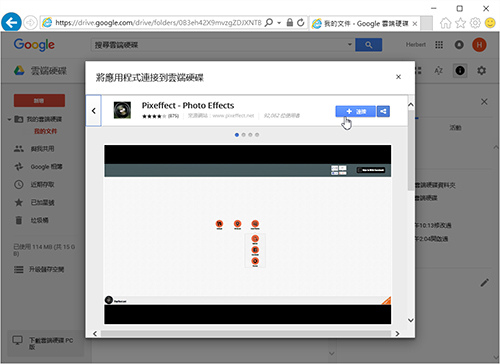
Task: Click the up chevron in details panel
Action: [x=496, y=147]
